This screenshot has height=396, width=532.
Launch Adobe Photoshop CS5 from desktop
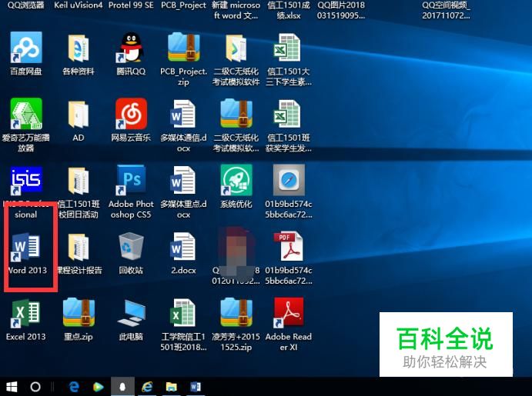[131, 181]
